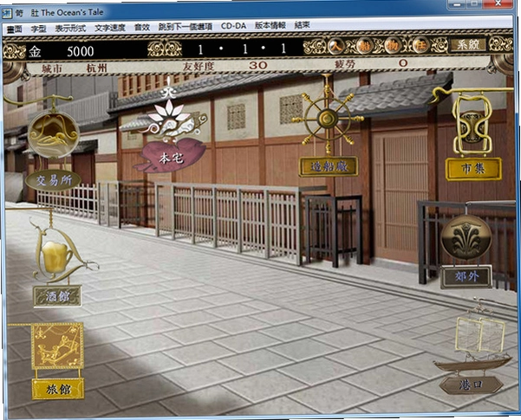Open the 文字速度 menu
The height and width of the screenshot is (420, 521).
point(110,28)
